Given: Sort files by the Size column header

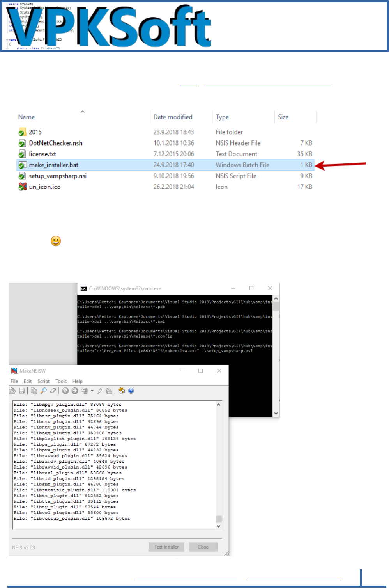Looking at the screenshot, I should tap(283, 117).
